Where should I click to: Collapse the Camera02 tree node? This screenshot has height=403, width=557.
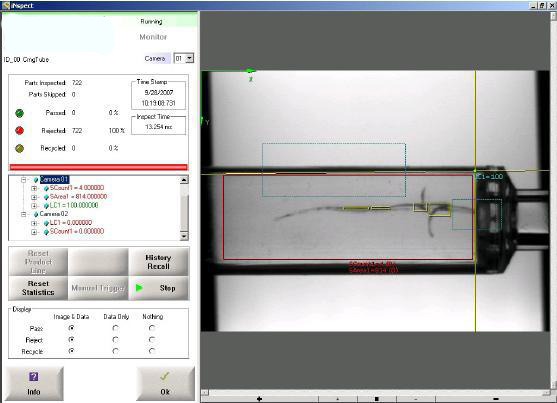[23, 214]
